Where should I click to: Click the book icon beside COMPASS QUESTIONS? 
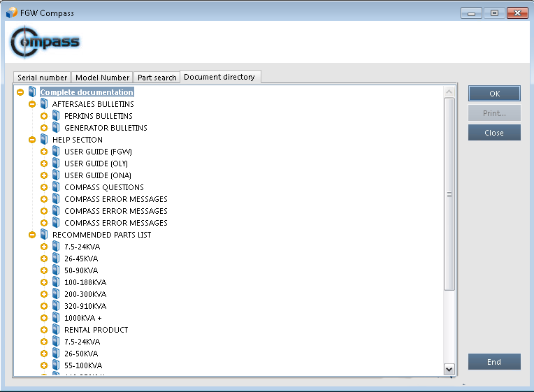click(56, 187)
